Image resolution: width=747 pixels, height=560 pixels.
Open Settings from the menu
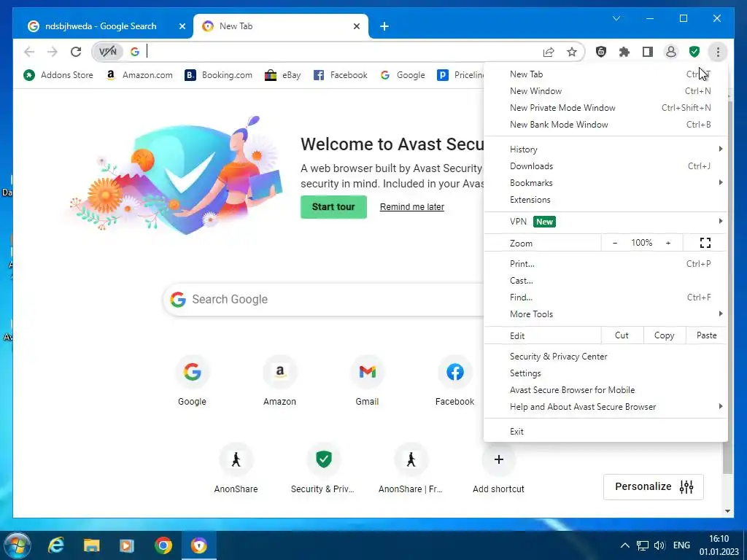[605, 373]
